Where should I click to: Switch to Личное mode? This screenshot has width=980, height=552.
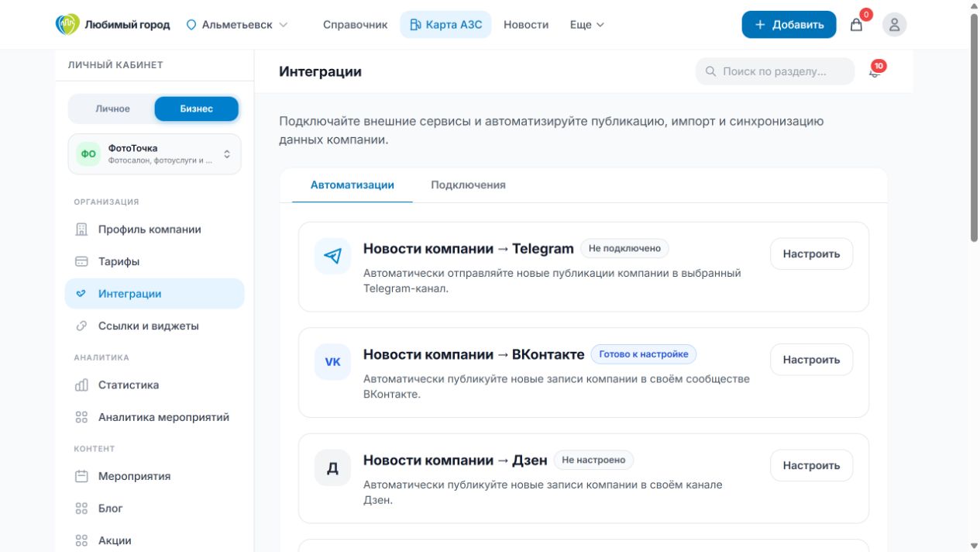[112, 109]
